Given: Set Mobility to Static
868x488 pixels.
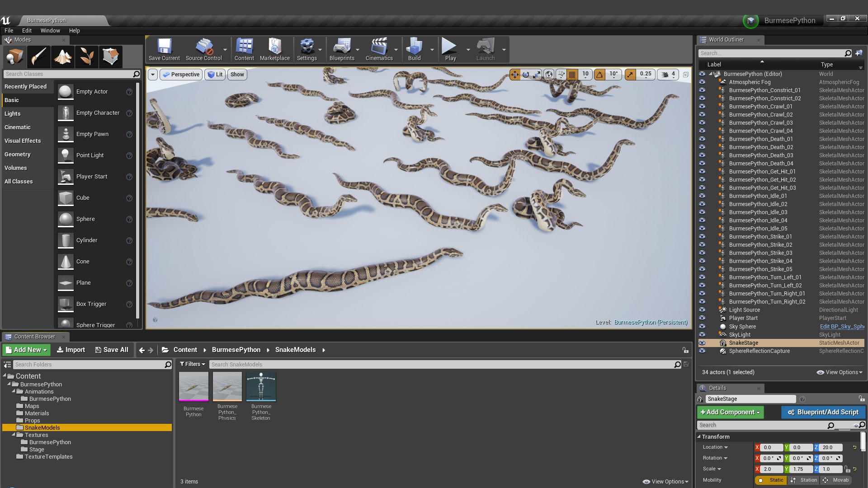Looking at the screenshot, I should point(771,480).
